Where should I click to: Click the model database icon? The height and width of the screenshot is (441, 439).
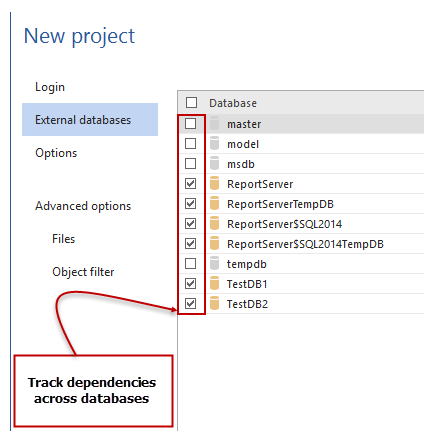click(215, 143)
